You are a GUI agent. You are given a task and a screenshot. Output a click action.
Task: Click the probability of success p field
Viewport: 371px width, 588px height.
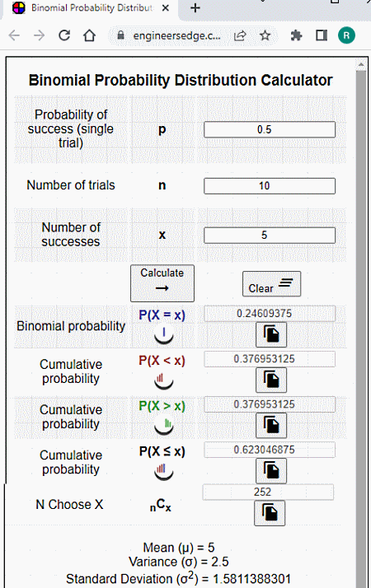coord(270,130)
